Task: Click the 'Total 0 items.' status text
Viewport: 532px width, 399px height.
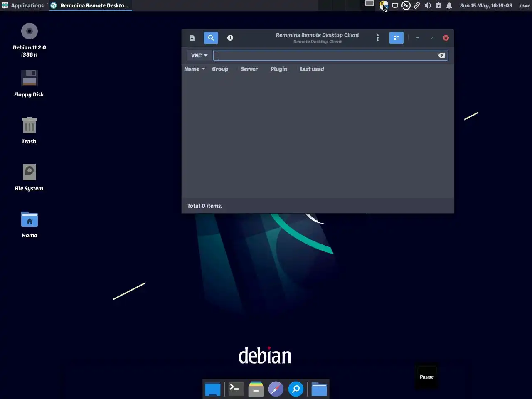Action: [x=204, y=206]
